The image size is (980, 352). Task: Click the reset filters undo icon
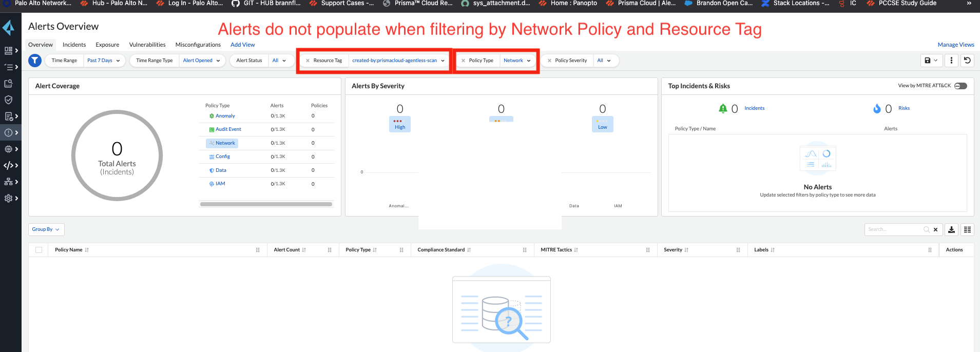tap(967, 61)
